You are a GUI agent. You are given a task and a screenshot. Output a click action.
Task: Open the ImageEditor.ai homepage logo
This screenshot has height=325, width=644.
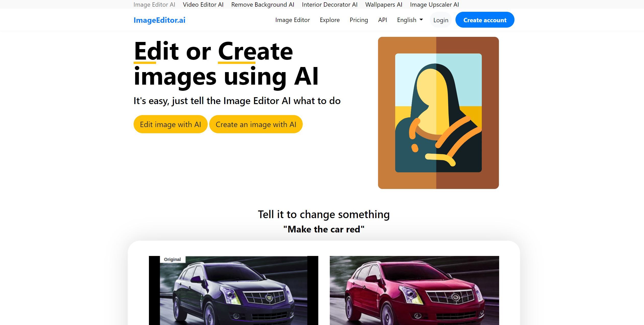159,20
